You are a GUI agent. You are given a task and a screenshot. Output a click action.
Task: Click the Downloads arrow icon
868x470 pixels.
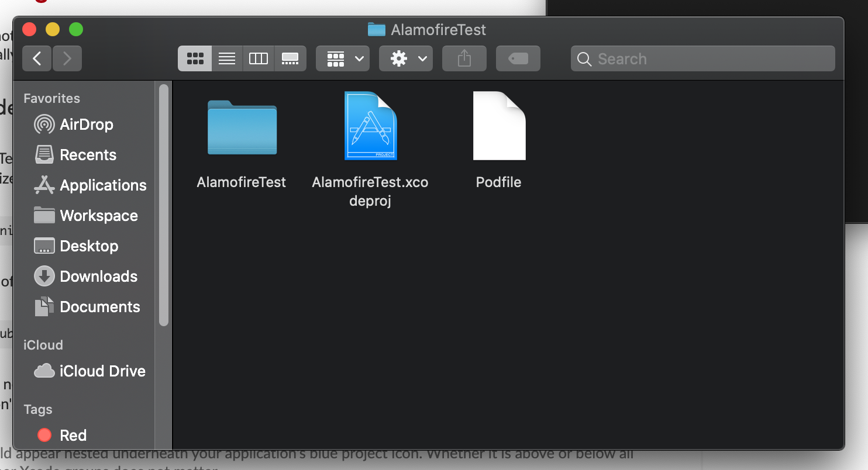click(44, 277)
